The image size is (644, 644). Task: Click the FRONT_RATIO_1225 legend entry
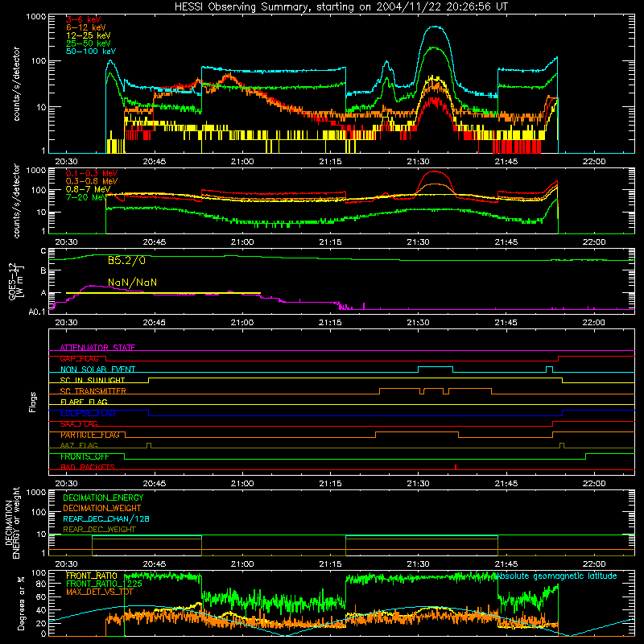pyautogui.click(x=104, y=584)
